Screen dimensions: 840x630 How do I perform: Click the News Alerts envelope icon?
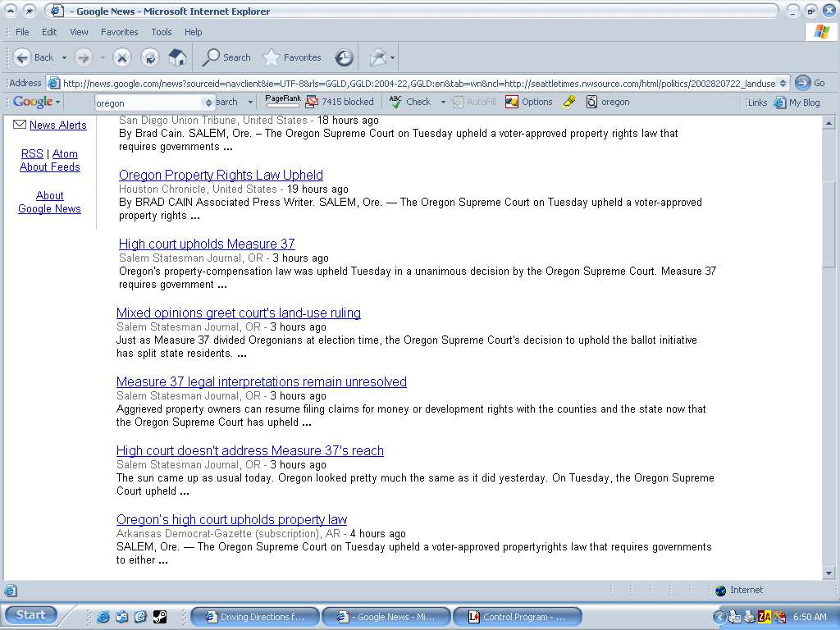pyautogui.click(x=20, y=125)
